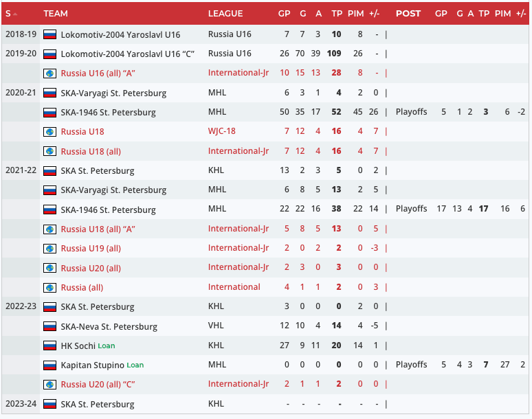The height and width of the screenshot is (419, 532).
Task: Click the green Loan label beside HK Sochi
Action: coord(106,346)
